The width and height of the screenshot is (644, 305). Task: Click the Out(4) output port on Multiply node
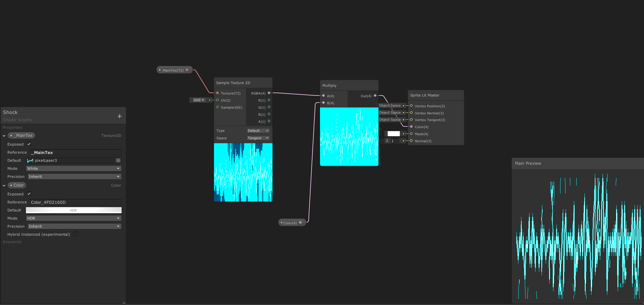point(375,96)
